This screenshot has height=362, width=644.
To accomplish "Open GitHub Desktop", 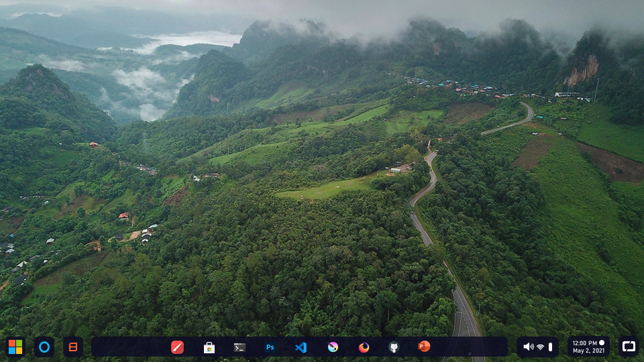I will click(x=394, y=347).
